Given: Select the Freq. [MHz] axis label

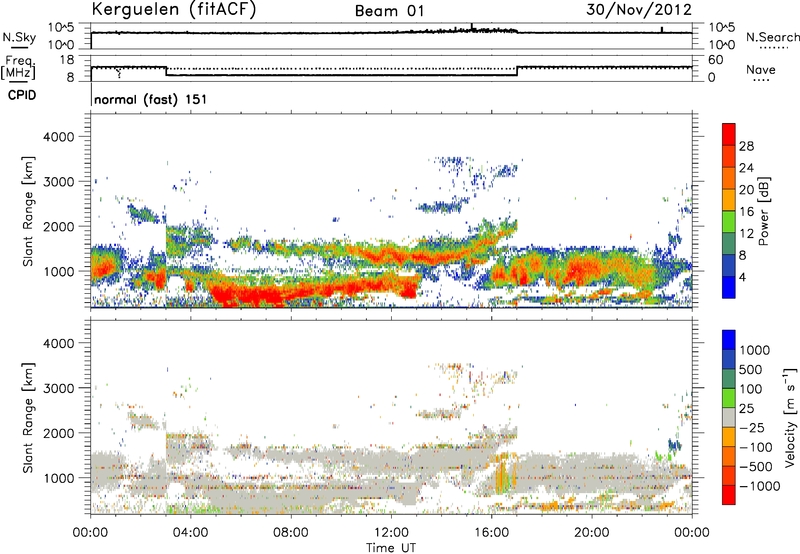Looking at the screenshot, I should click(x=18, y=67).
